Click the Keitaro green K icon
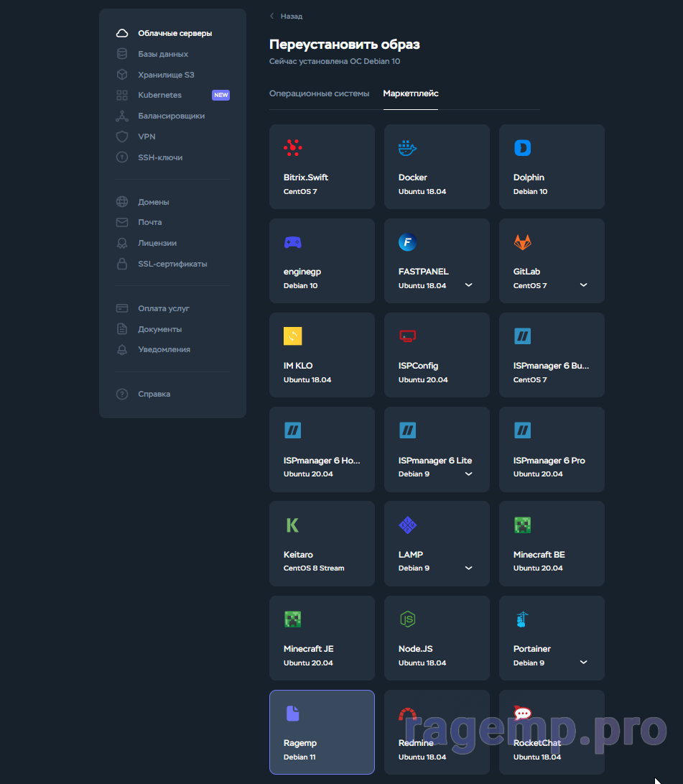Viewport: 683px width, 784px height. pyautogui.click(x=292, y=525)
